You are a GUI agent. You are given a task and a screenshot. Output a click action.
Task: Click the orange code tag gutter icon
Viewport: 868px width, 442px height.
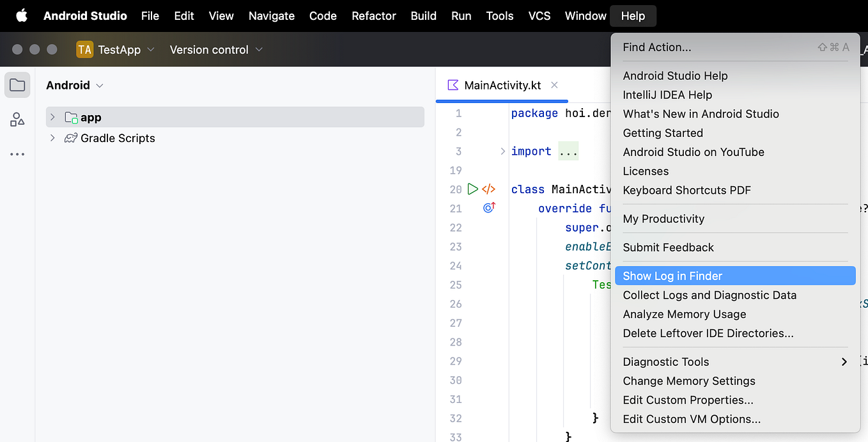[x=488, y=189]
